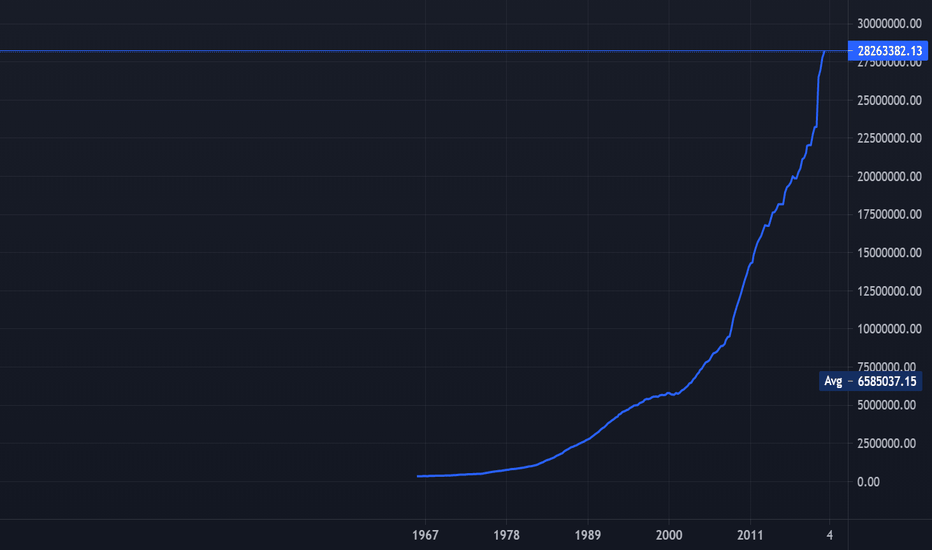Image resolution: width=932 pixels, height=550 pixels.
Task: Click the 20000000.00 price axis label
Action: (x=889, y=177)
